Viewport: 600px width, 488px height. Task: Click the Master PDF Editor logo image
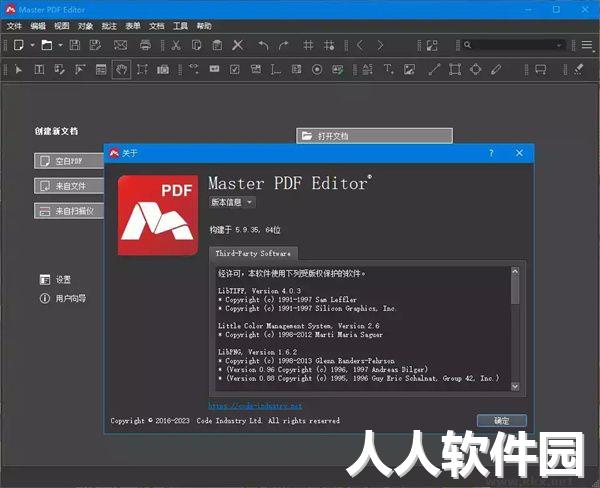[158, 215]
